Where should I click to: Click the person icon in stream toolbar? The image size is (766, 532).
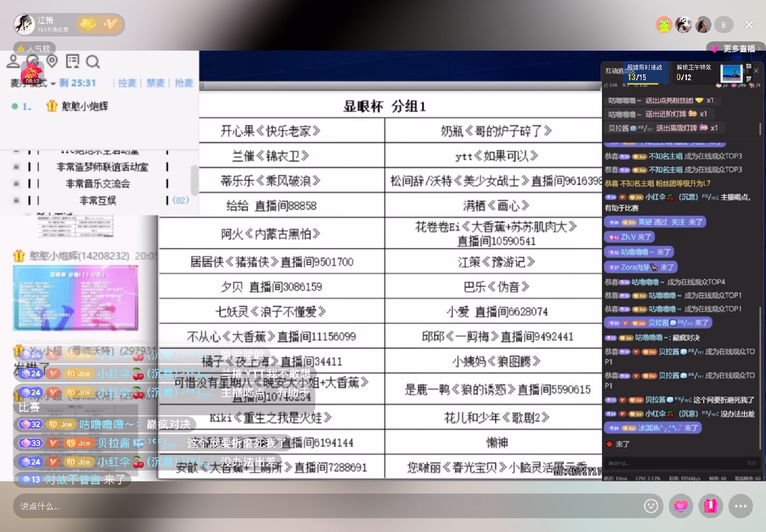click(x=13, y=61)
